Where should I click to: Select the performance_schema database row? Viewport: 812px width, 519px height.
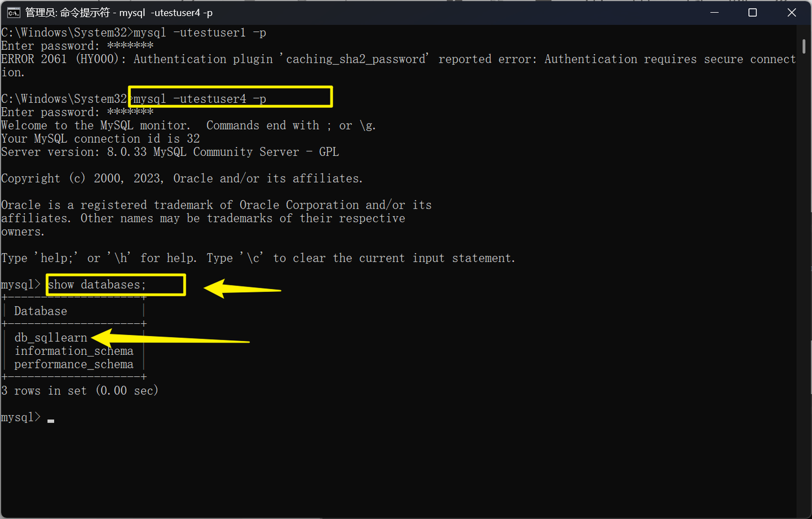tap(74, 364)
